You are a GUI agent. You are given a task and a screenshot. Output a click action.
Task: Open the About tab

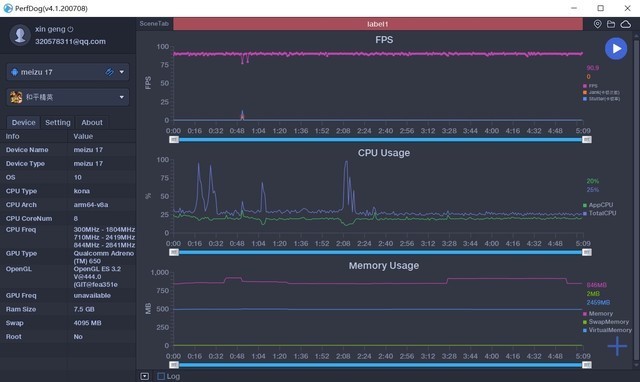[x=92, y=122]
